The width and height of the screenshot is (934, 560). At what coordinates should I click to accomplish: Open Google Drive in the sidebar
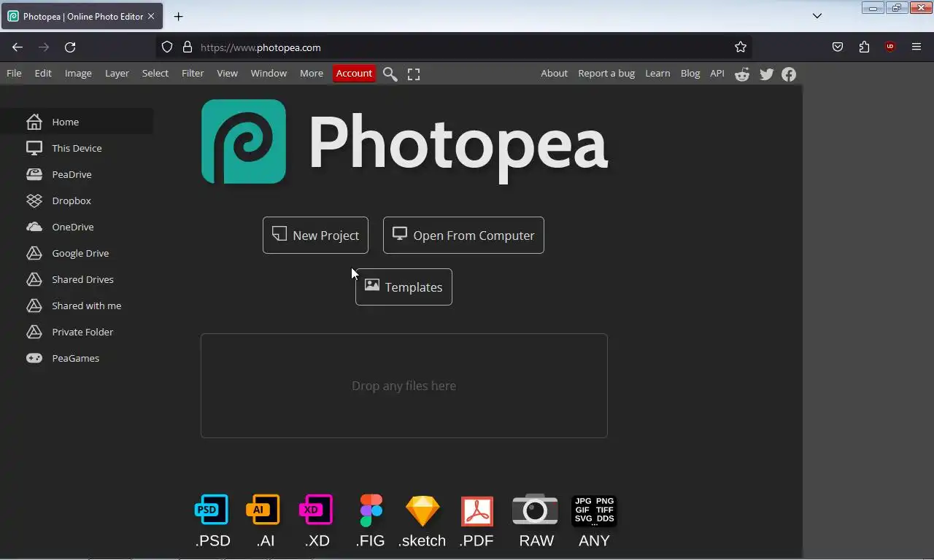click(77, 253)
